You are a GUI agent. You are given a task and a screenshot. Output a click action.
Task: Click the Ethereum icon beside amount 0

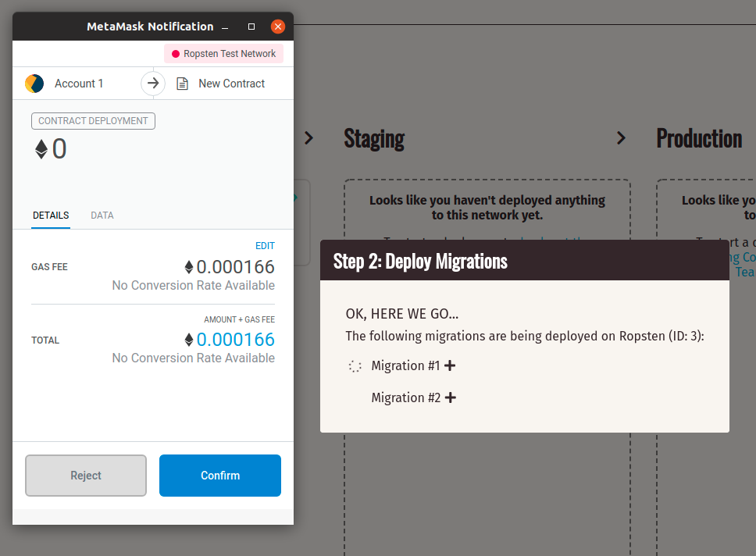[41, 149]
